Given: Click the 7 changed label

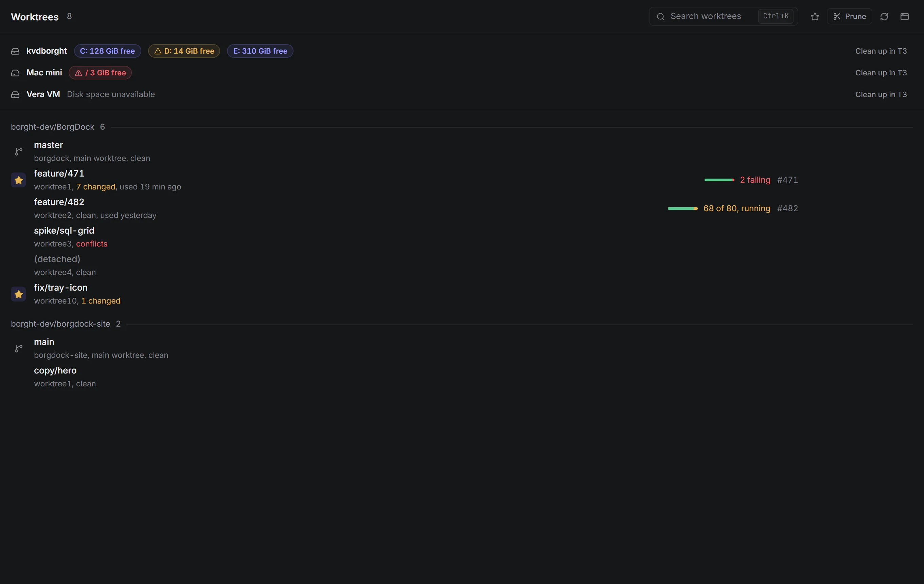Looking at the screenshot, I should point(95,187).
